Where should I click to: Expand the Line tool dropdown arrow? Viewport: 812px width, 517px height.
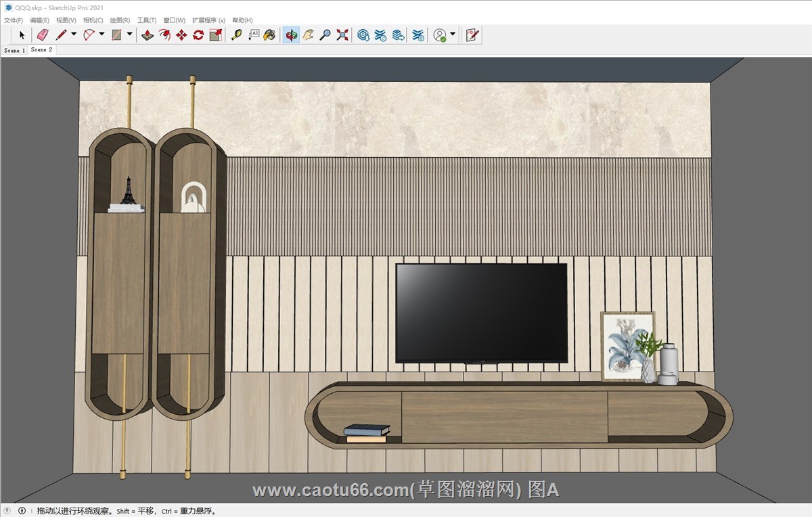point(74,35)
